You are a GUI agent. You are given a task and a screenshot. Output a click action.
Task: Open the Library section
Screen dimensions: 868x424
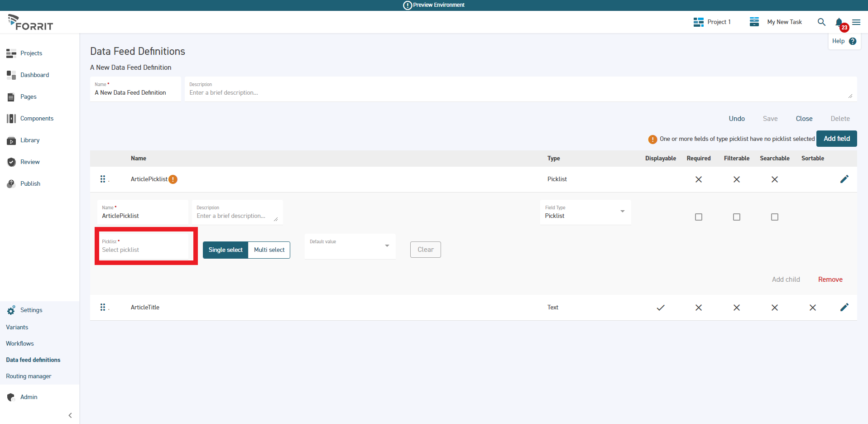pyautogui.click(x=30, y=140)
